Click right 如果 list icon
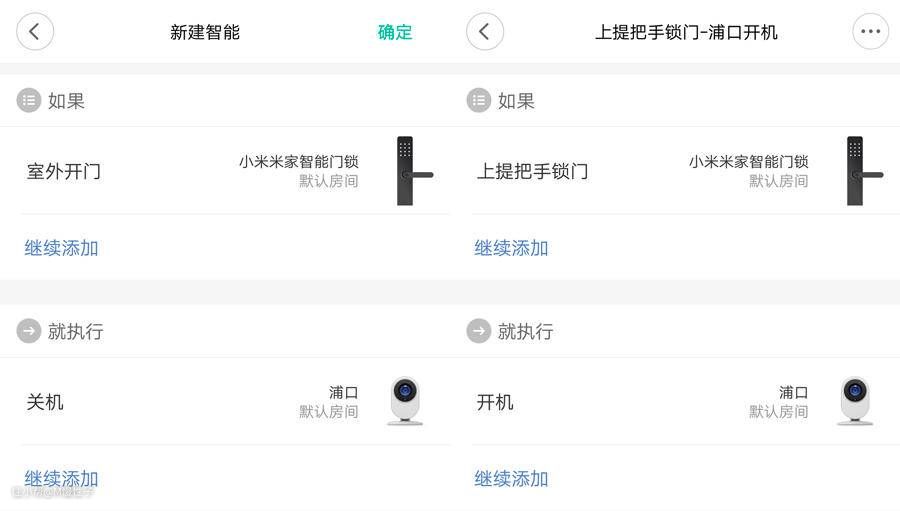900x511 pixels. click(x=479, y=100)
